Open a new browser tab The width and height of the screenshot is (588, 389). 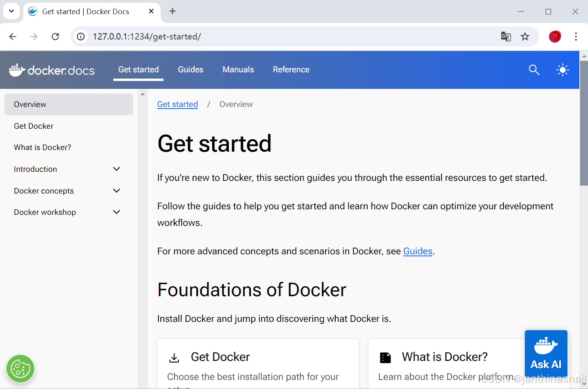click(173, 11)
